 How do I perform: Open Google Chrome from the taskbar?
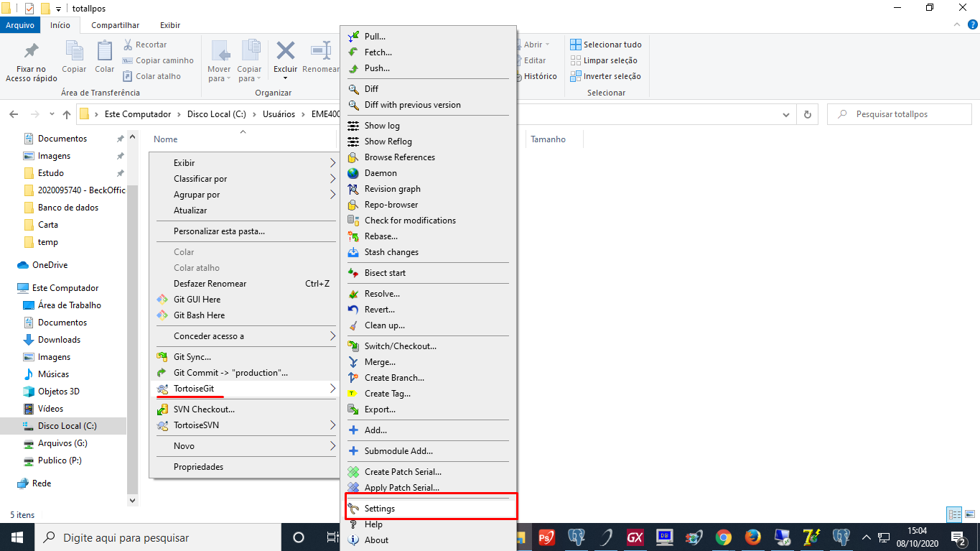click(724, 537)
